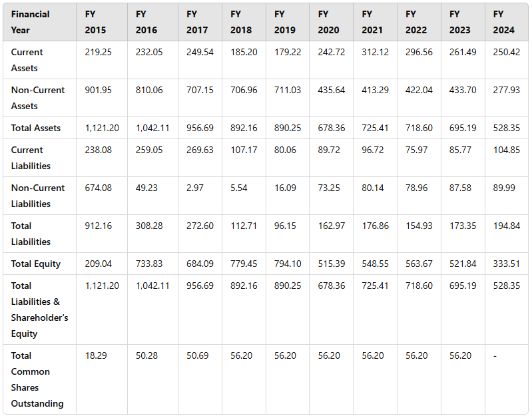
Task: Click FY 2015 total assets value 1,121.20
Action: point(102,128)
